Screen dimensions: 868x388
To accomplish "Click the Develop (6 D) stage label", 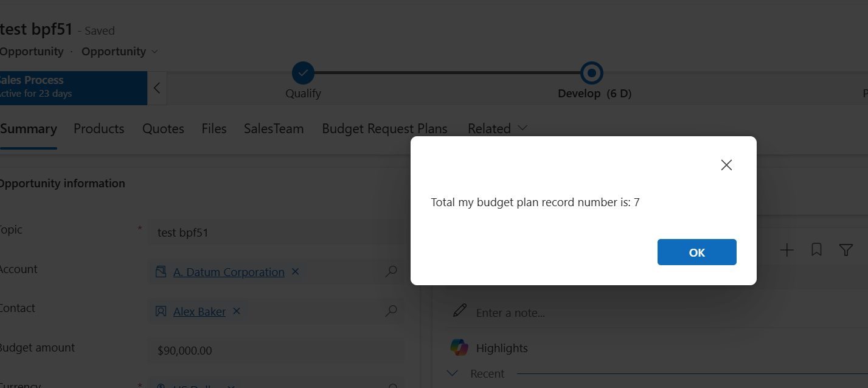I will (594, 94).
